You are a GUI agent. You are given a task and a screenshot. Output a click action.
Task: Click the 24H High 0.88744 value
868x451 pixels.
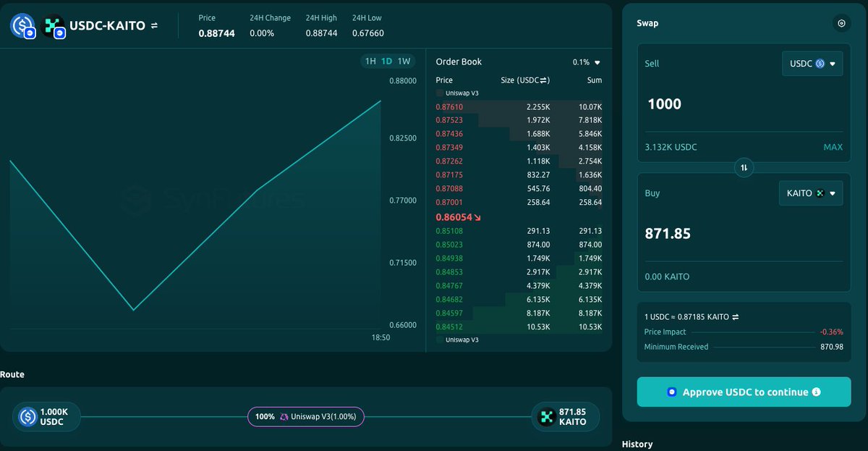pos(321,33)
